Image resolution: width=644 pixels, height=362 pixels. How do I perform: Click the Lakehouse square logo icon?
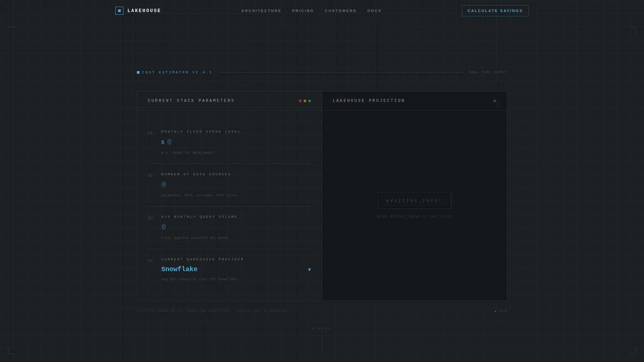[119, 11]
